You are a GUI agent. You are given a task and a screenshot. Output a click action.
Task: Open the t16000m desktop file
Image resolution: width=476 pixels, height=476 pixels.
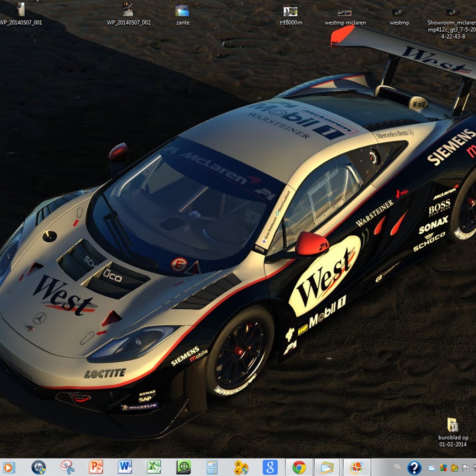pos(290,15)
